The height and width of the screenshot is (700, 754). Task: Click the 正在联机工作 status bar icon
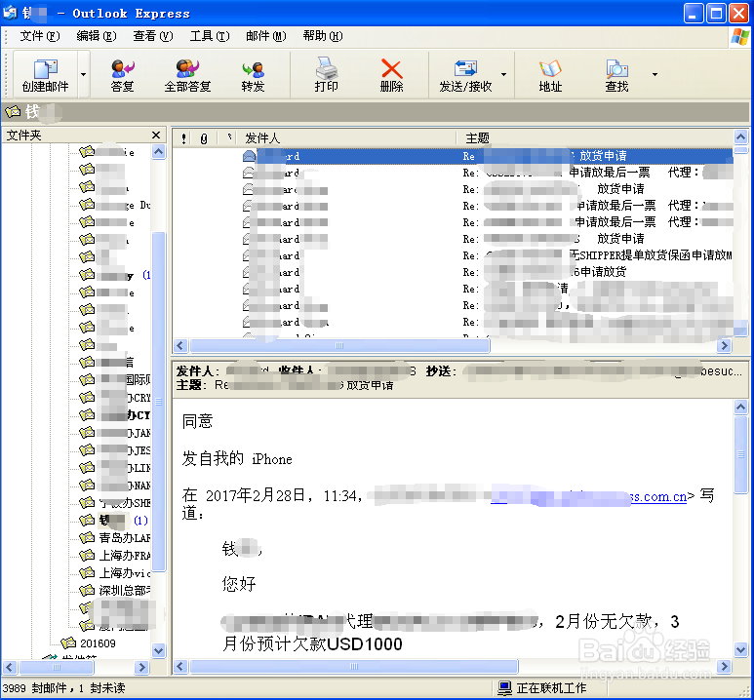[x=504, y=688]
